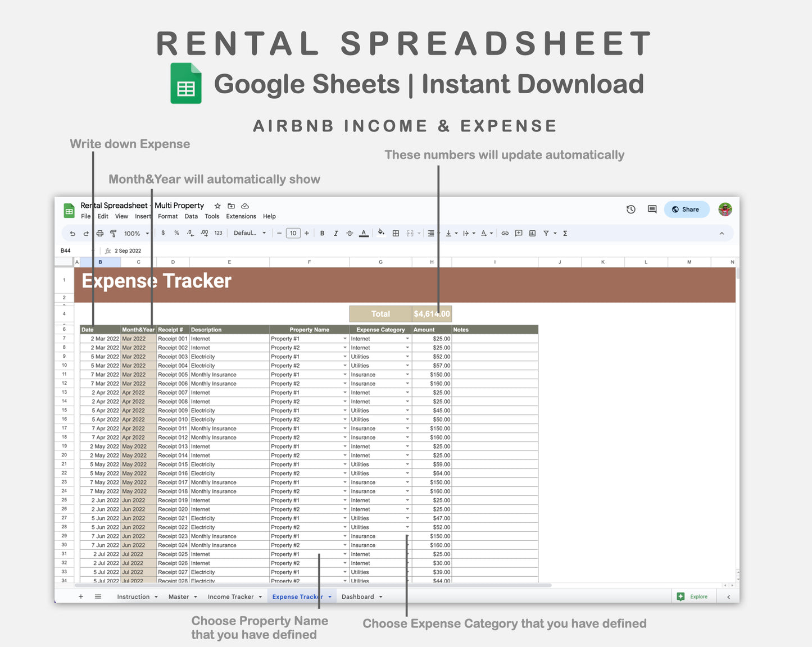Click the Share button

click(686, 209)
